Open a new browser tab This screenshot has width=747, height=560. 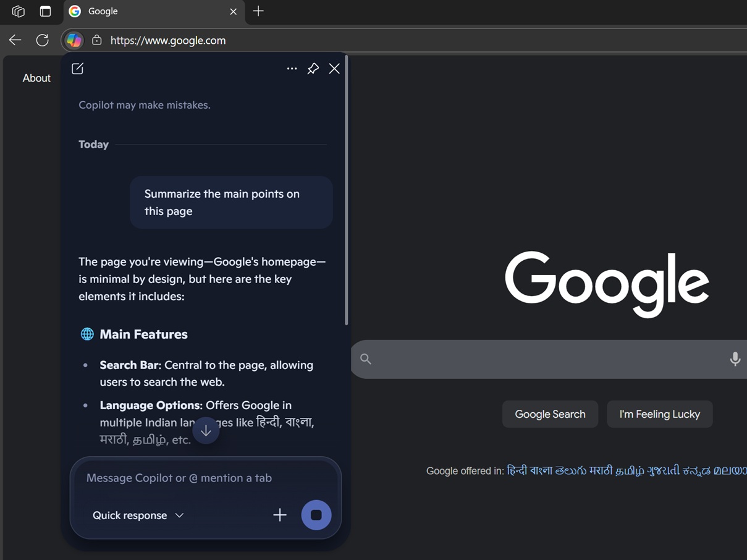258,11
